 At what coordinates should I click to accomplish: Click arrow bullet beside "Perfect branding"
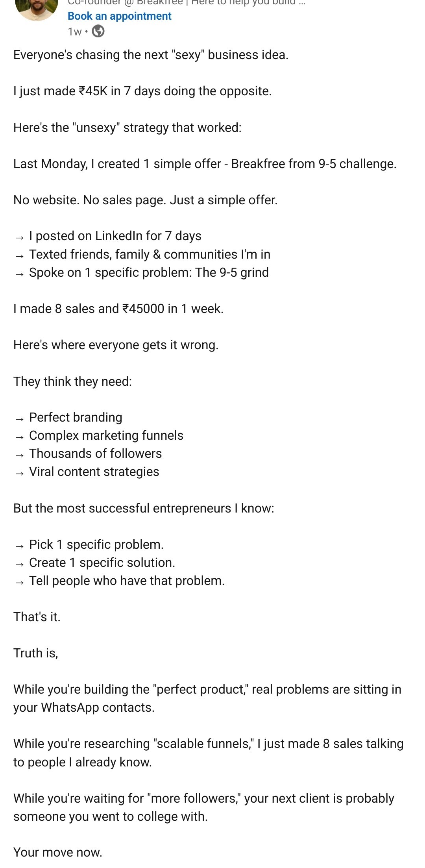(20, 419)
